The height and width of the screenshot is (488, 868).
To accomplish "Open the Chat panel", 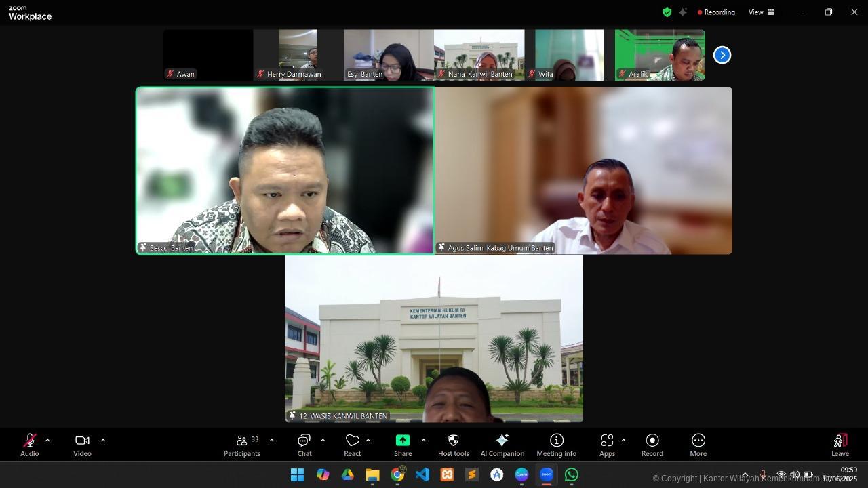I will click(x=304, y=444).
